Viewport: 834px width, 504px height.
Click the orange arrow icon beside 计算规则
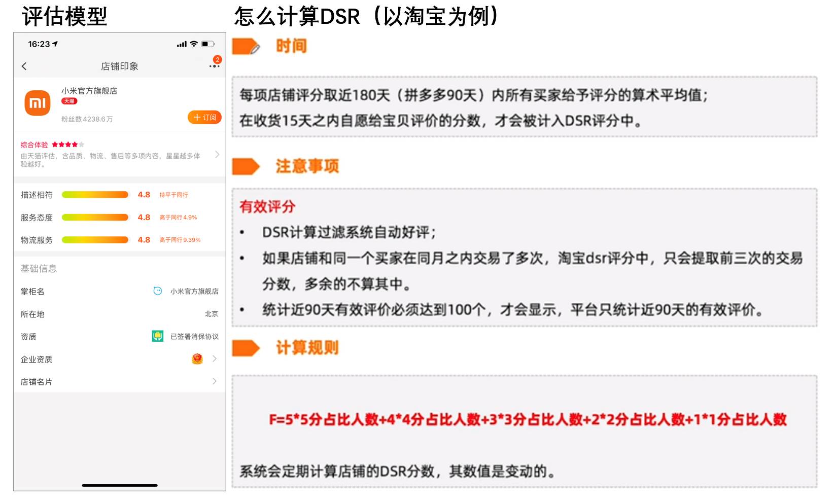click(x=246, y=348)
